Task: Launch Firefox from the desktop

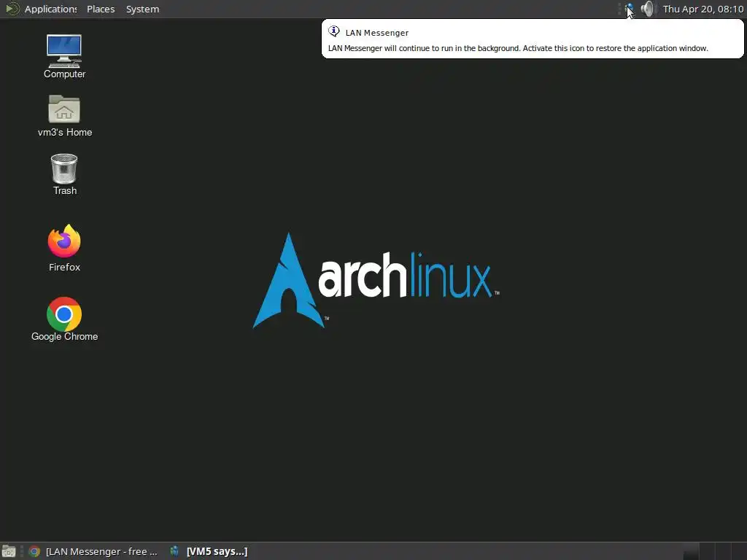Action: point(64,248)
